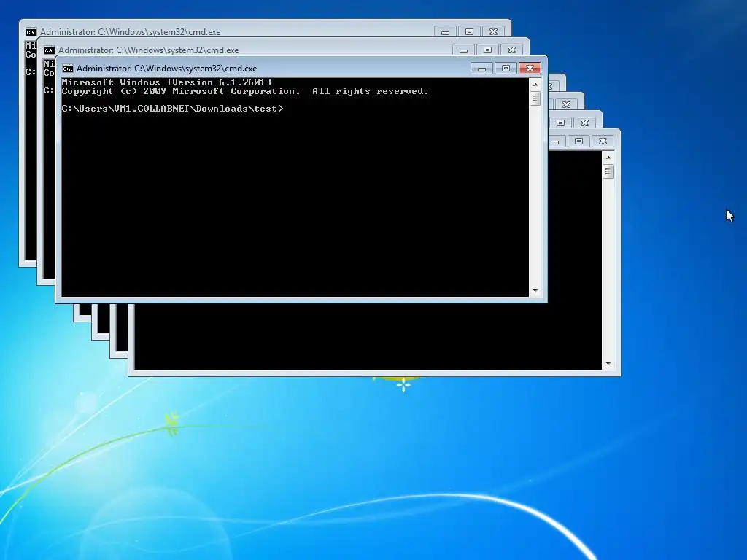The width and height of the screenshot is (747, 560).
Task: Click the front window title bar text
Action: click(x=167, y=69)
